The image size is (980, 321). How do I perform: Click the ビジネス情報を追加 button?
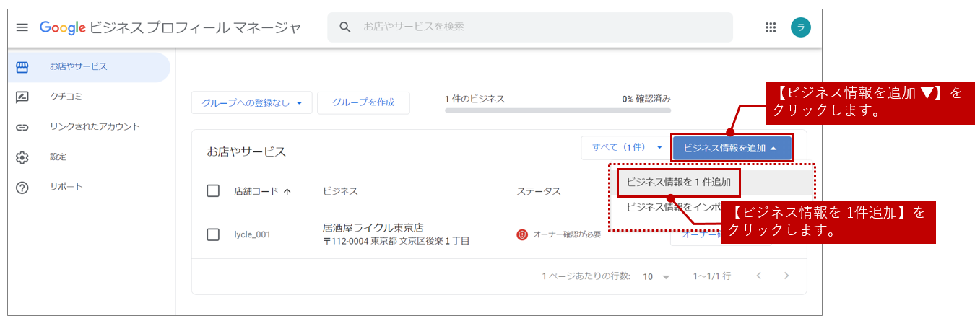point(731,148)
